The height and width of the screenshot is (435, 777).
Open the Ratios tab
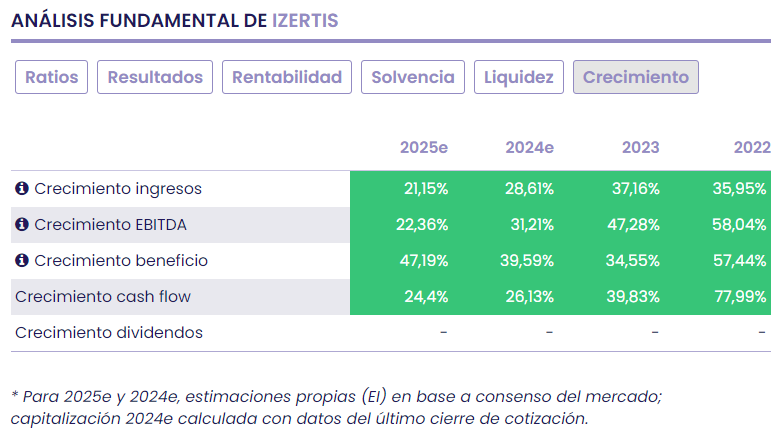click(x=52, y=77)
